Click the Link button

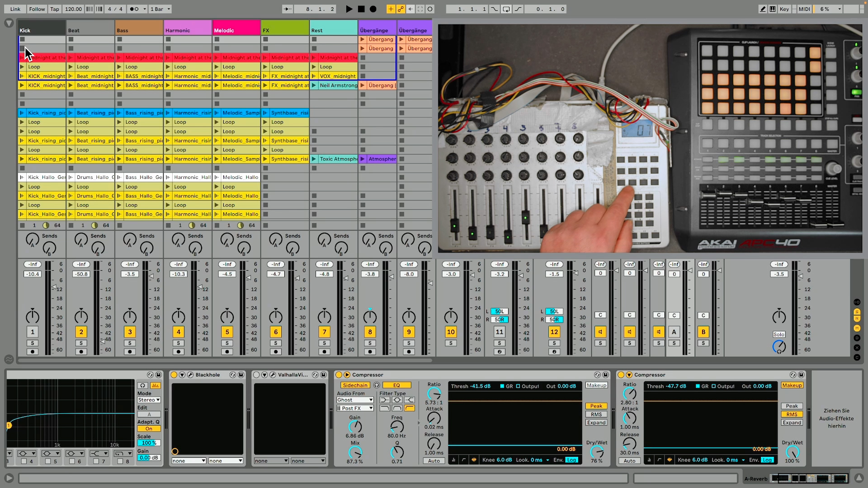click(15, 9)
